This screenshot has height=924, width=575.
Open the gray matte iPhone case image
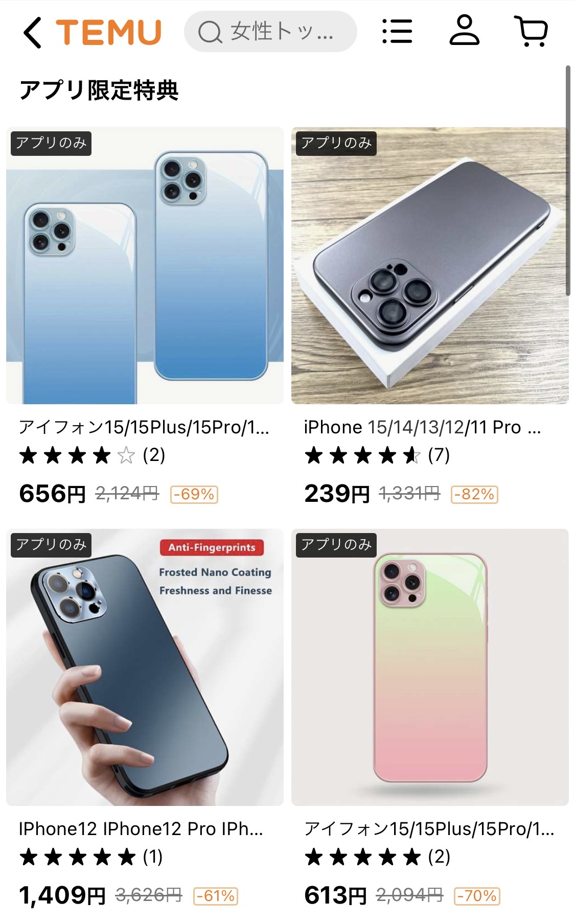430,265
